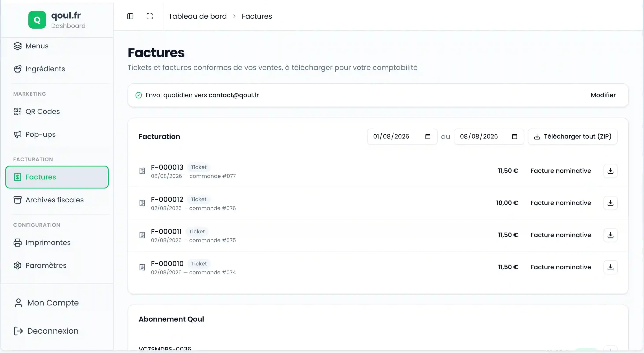This screenshot has height=353, width=644.
Task: Click the Ticket badge on F-000010
Action: coord(199,263)
